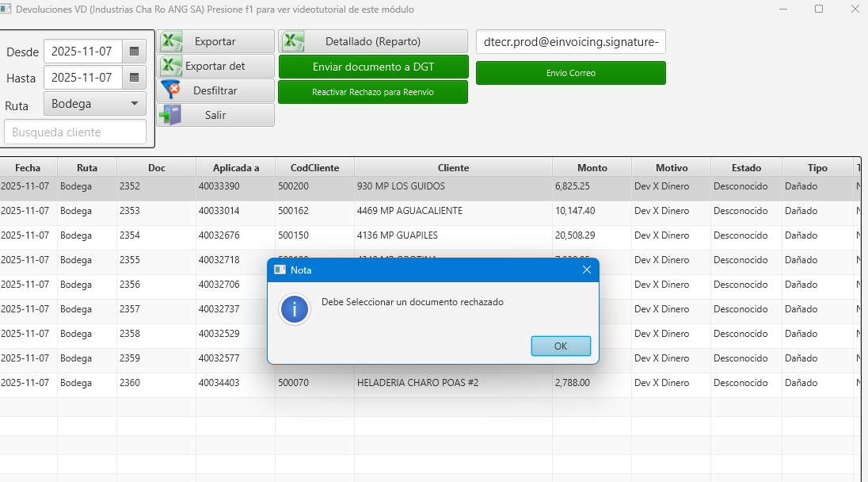This screenshot has width=868, height=482.
Task: Click the blue info icon in dialog
Action: pyautogui.click(x=295, y=309)
